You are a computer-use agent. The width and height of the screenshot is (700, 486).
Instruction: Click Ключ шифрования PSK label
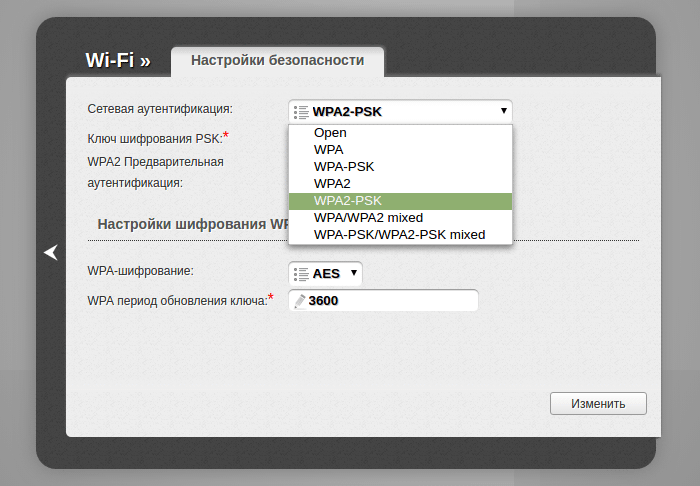pyautogui.click(x=155, y=139)
